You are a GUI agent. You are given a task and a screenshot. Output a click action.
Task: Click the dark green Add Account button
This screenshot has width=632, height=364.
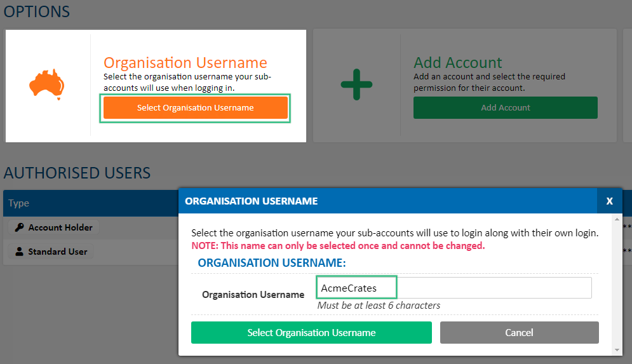pos(506,107)
